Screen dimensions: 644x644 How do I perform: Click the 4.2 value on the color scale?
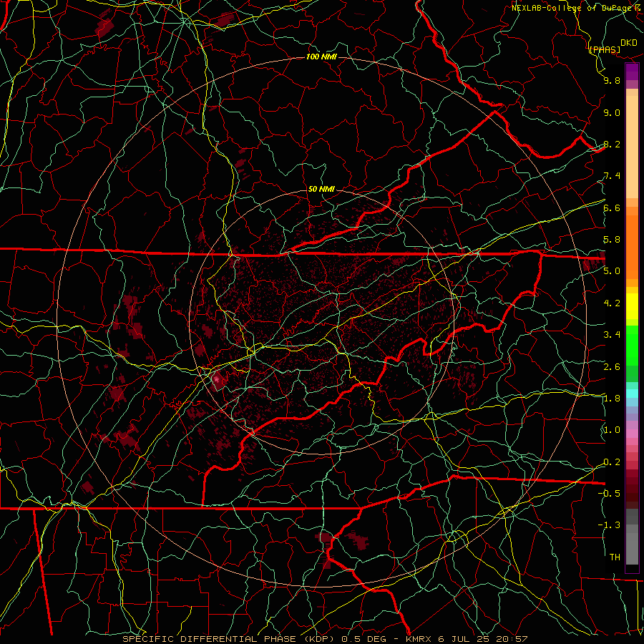(x=612, y=303)
